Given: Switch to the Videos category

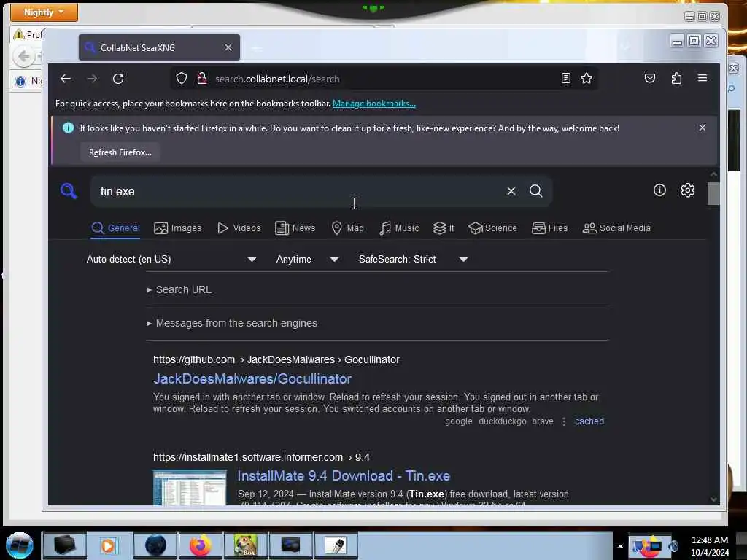Looking at the screenshot, I should (x=239, y=228).
